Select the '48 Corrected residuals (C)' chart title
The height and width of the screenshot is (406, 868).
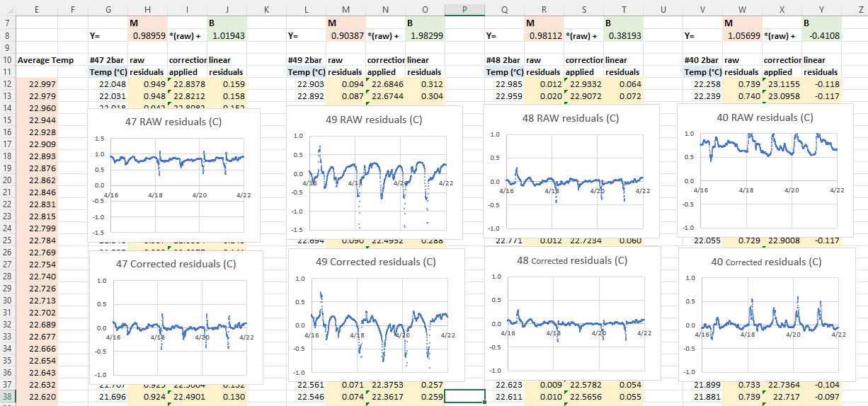click(x=571, y=260)
